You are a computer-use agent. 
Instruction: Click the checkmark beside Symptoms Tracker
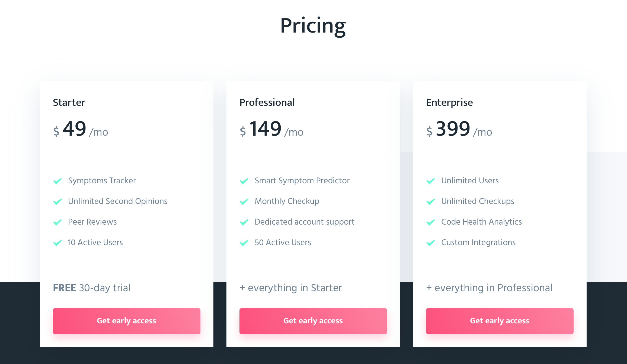tap(57, 181)
